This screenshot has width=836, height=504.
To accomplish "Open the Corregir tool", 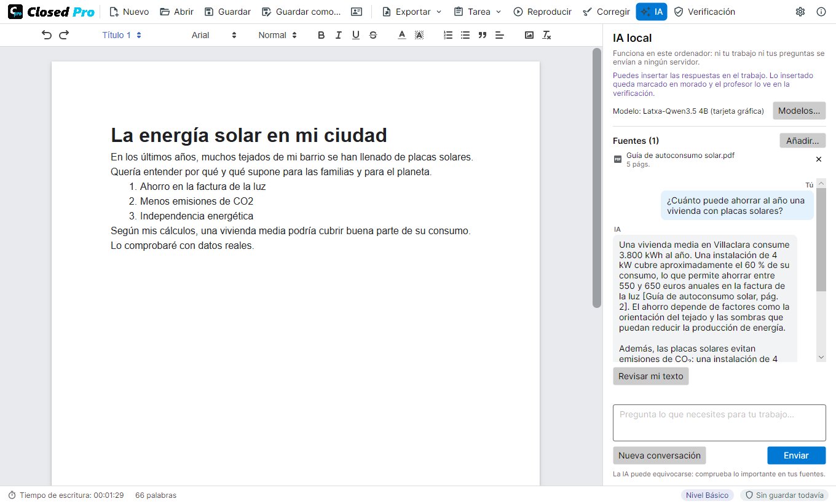I will pos(606,12).
